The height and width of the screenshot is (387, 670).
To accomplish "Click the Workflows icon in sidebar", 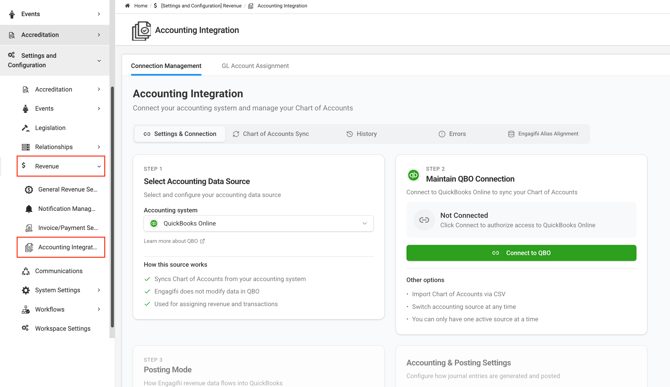I will pos(26,309).
